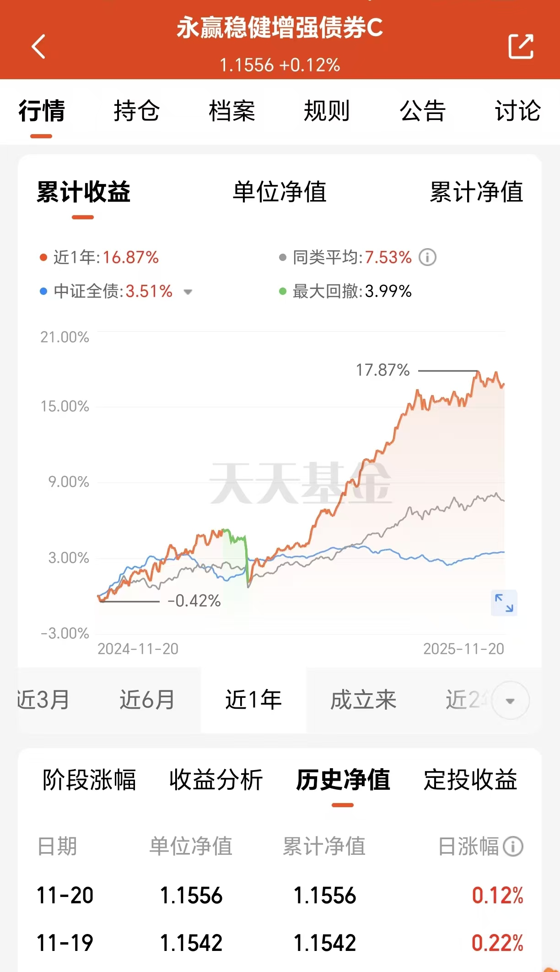Select 近6月 time range
This screenshot has height=972, width=560.
147,700
